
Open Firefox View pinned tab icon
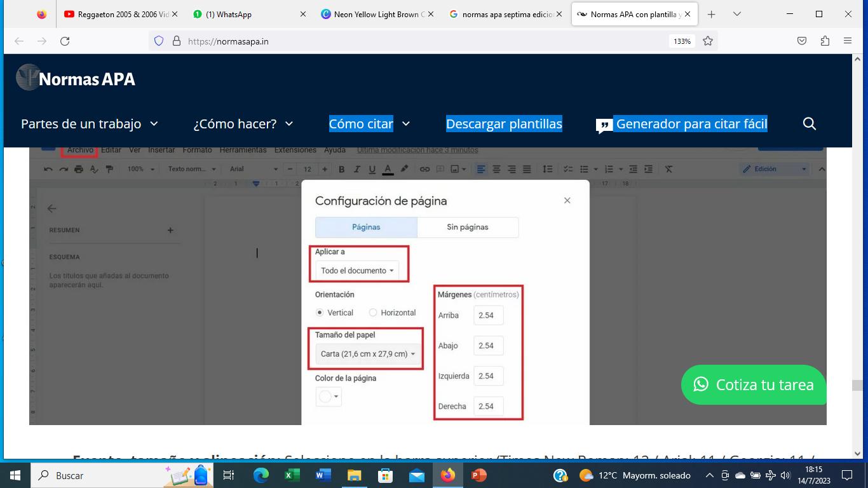pyautogui.click(x=42, y=14)
